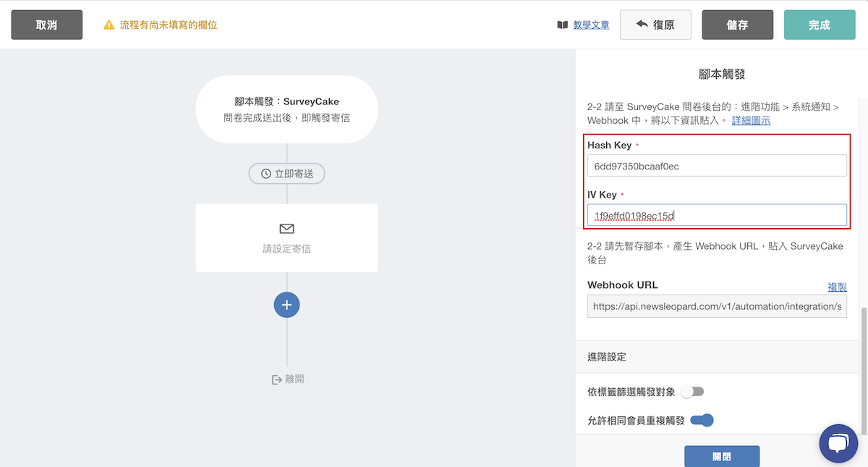
Task: Click the Webhook URL field
Action: pos(717,306)
